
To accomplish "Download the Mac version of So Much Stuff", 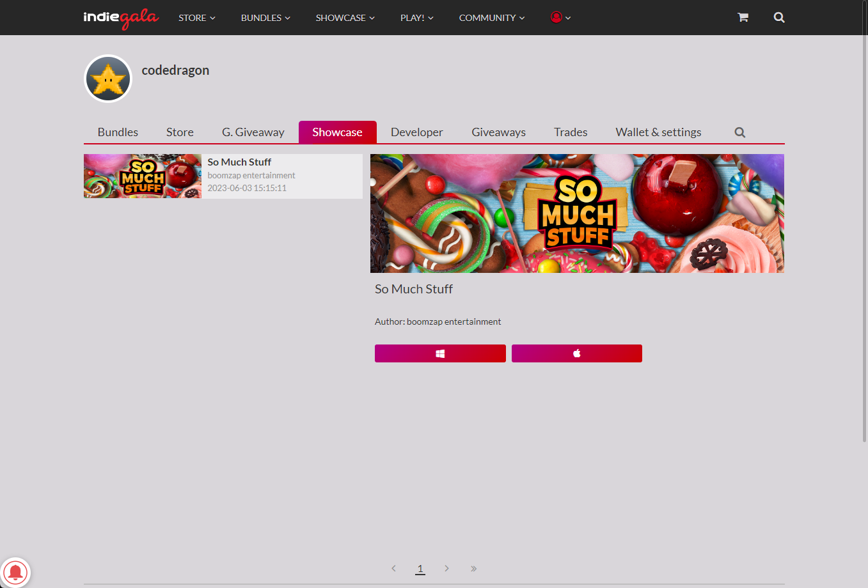I will tap(577, 353).
